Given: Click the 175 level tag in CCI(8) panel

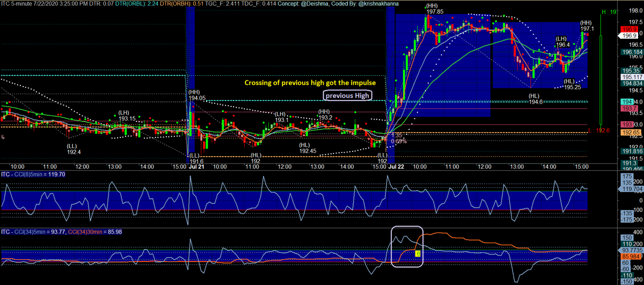Looking at the screenshot, I should [627, 177].
